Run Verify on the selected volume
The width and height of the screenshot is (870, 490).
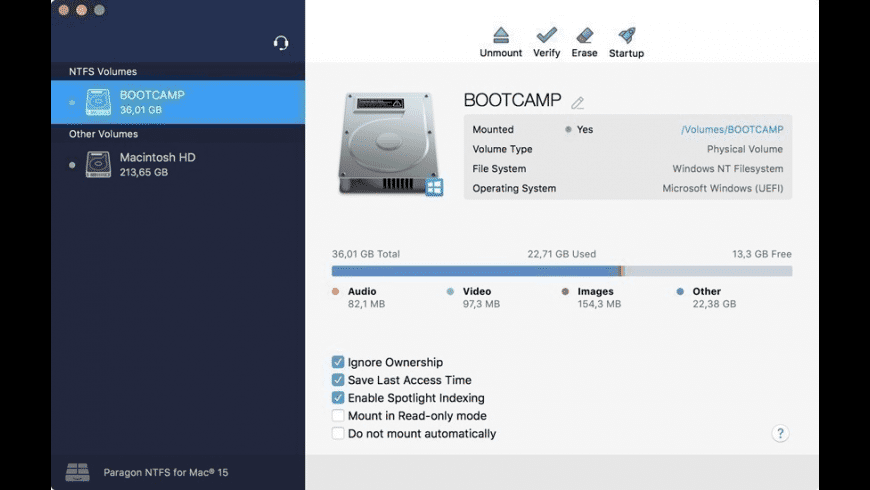pyautogui.click(x=546, y=37)
